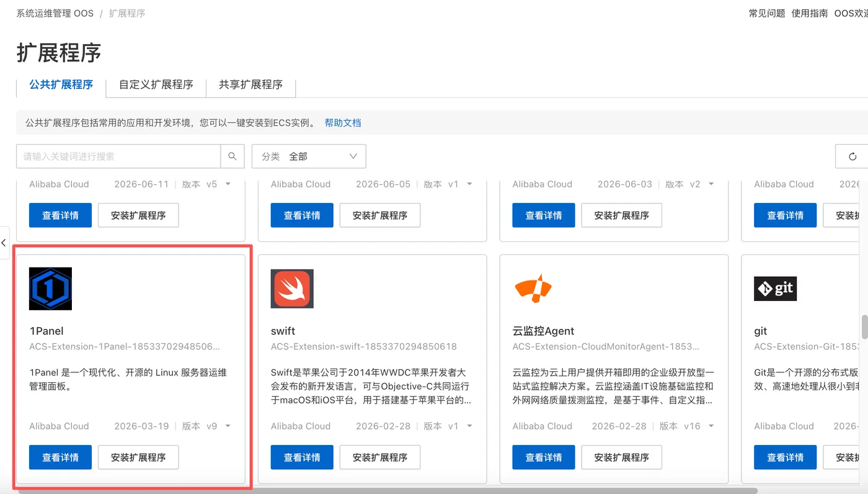Expand version v2 dropdown dated 2026-06-03
Screen dimensions: 868x494
click(711, 184)
